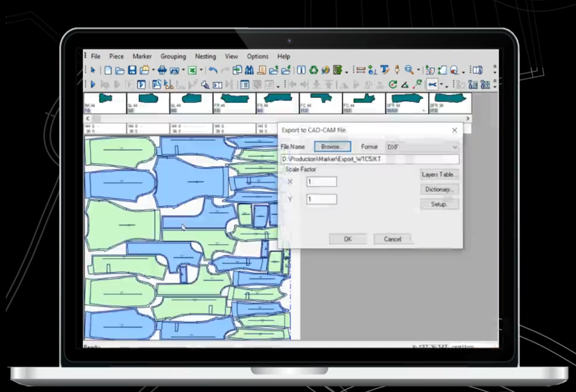The height and width of the screenshot is (392, 576).
Task: Select the text T tool
Action: click(385, 70)
